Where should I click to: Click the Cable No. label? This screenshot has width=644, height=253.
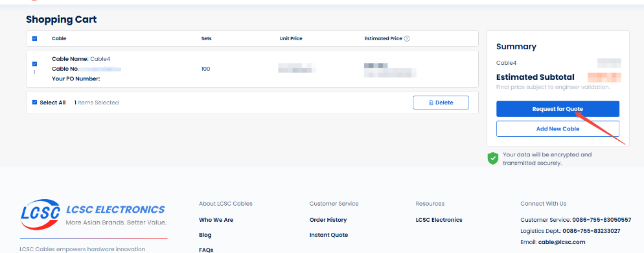coord(65,69)
